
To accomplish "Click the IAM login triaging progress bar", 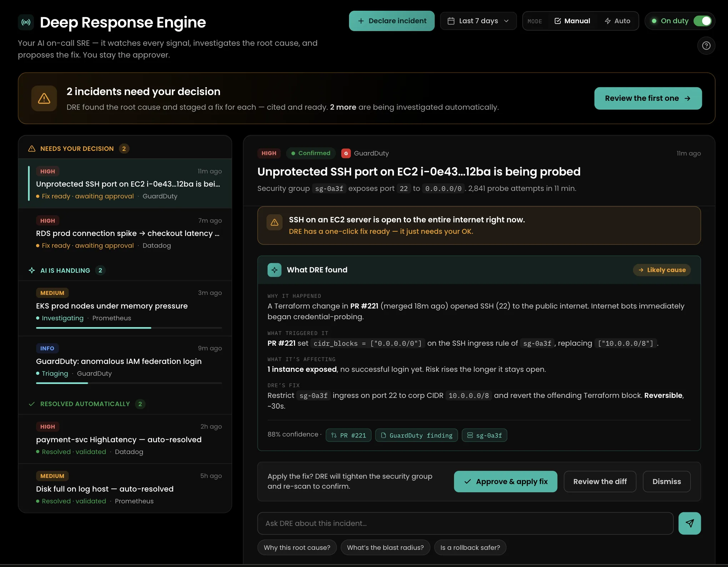I will pyautogui.click(x=129, y=383).
